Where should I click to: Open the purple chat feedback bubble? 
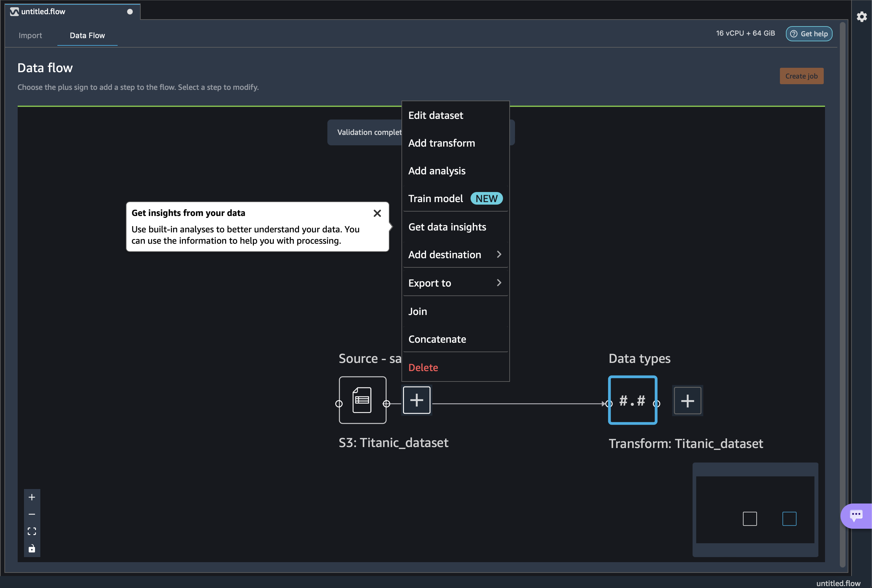856,515
